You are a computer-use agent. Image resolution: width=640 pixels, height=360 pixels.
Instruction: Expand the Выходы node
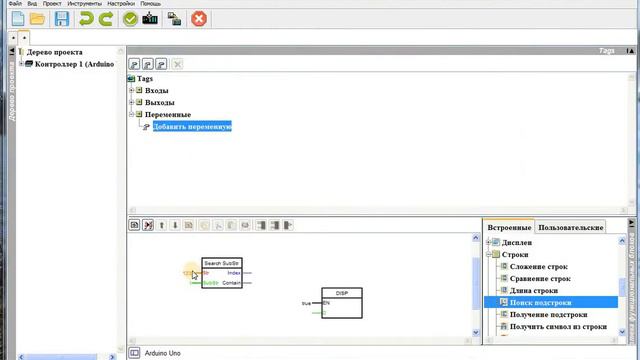tap(131, 102)
